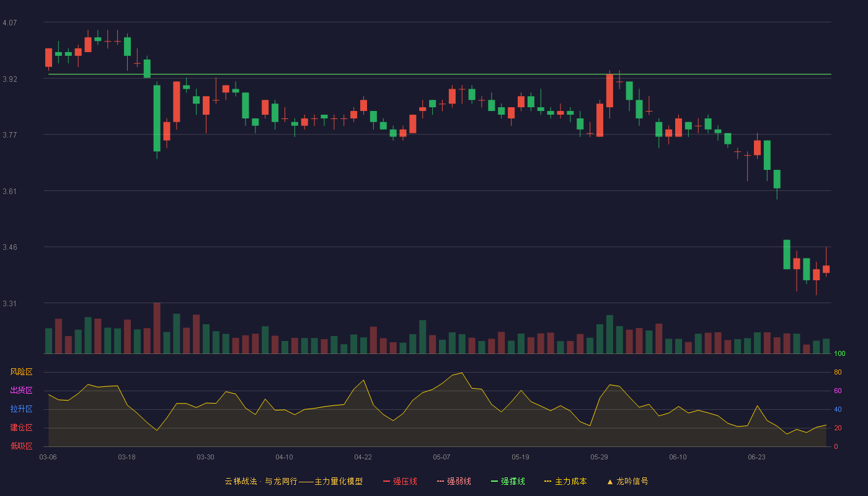Image resolution: width=868 pixels, height=496 pixels.
Task: Toggle the 主力成本 legend entry
Action: [565, 481]
